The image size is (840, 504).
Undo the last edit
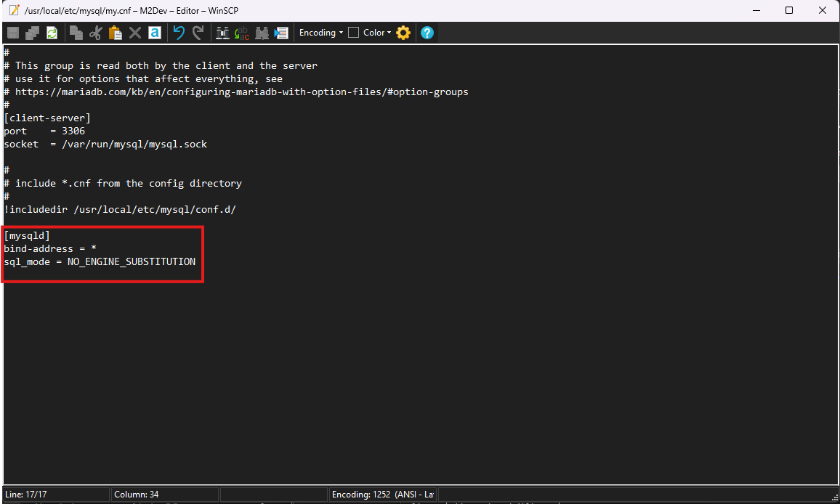pyautogui.click(x=179, y=33)
